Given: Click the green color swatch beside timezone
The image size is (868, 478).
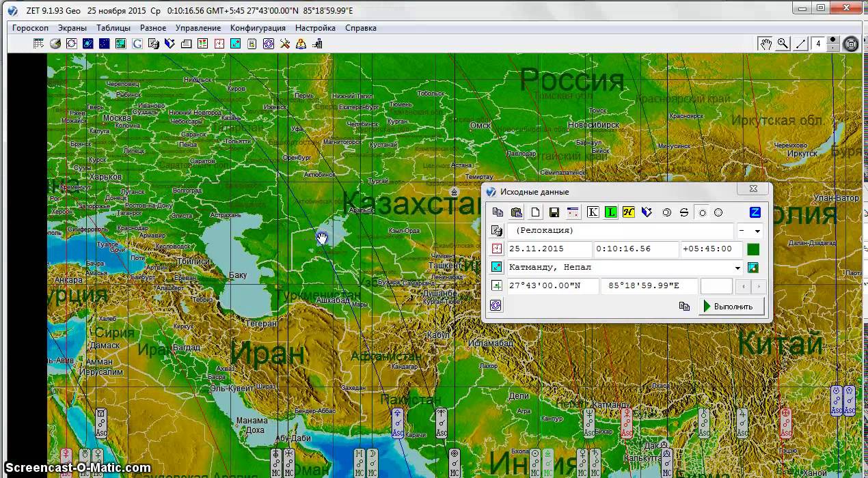Looking at the screenshot, I should [753, 249].
